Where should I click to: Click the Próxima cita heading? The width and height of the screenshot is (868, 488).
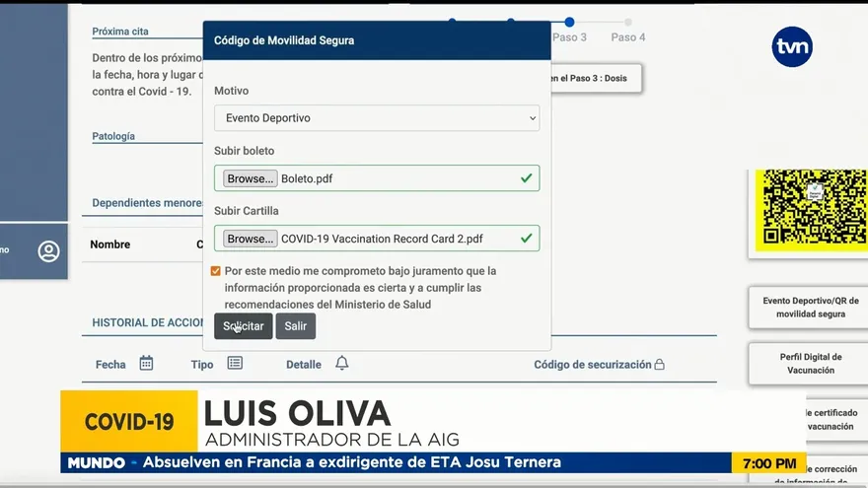tap(120, 32)
